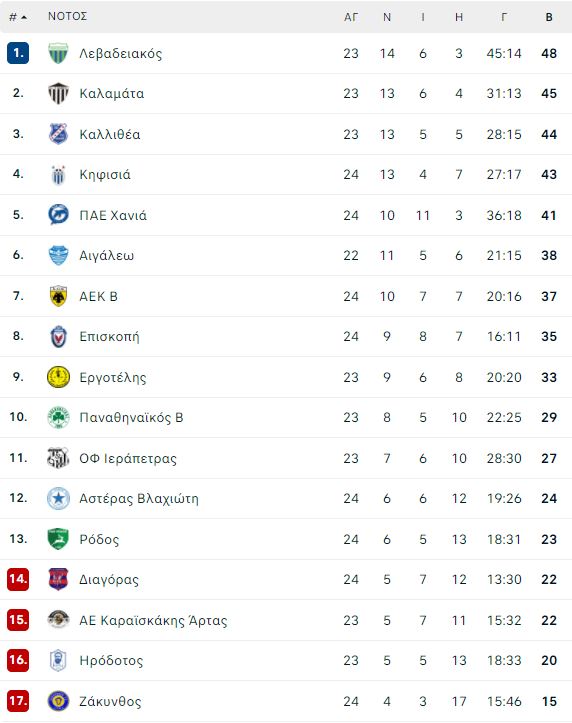
Task: Open the Αιγάλεω team link
Action: pos(106,255)
